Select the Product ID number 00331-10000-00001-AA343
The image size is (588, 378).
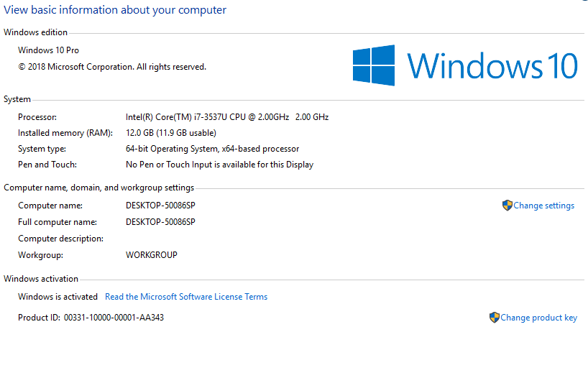(x=114, y=318)
